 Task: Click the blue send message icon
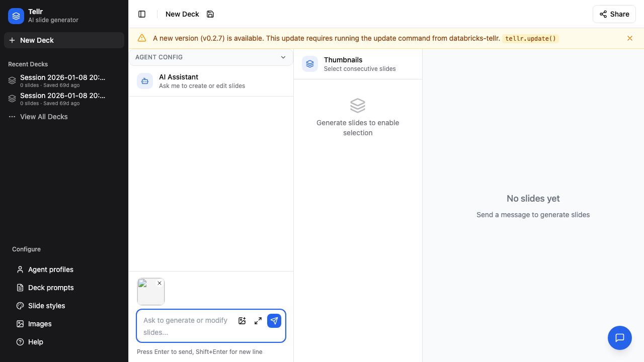(274, 320)
